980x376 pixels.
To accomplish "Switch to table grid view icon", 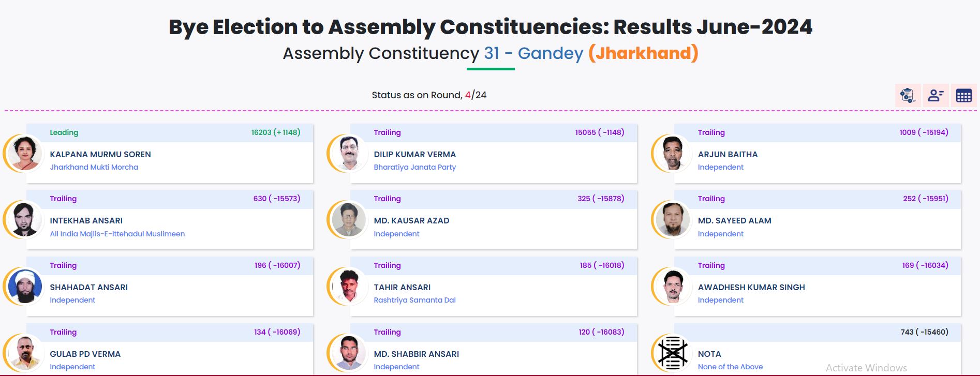I will tap(963, 96).
